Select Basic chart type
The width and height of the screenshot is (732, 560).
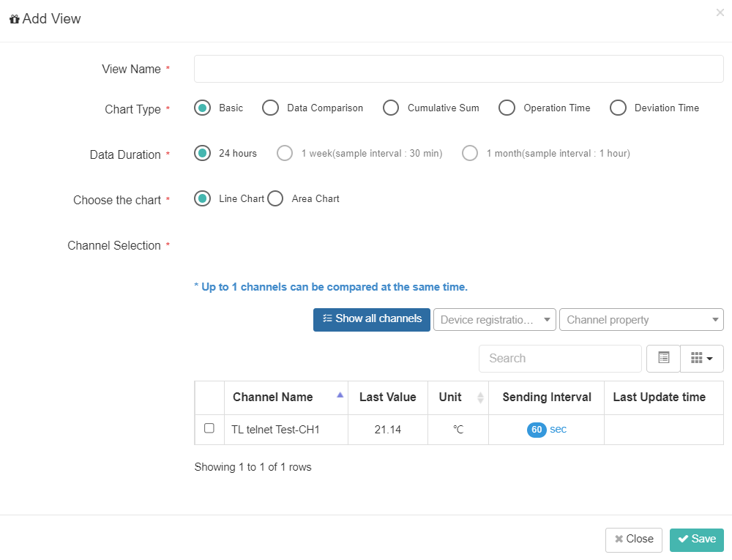coord(202,108)
